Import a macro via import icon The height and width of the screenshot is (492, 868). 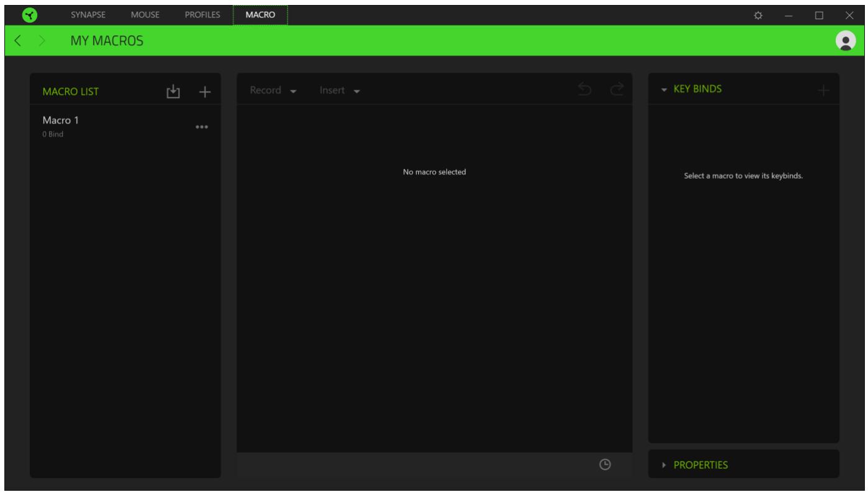(173, 92)
